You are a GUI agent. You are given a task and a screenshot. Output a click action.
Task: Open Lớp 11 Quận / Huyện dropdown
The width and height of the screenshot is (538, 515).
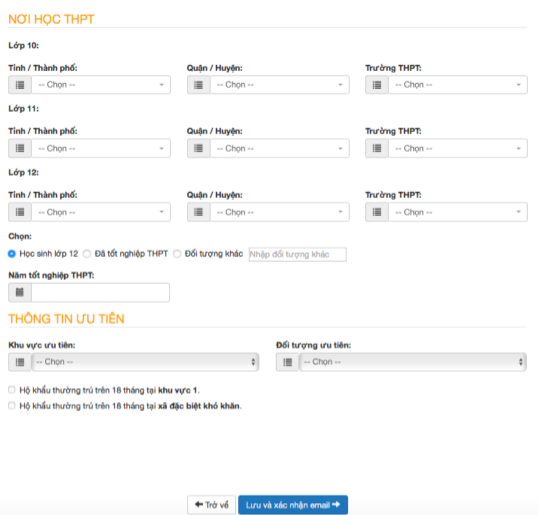(280, 148)
